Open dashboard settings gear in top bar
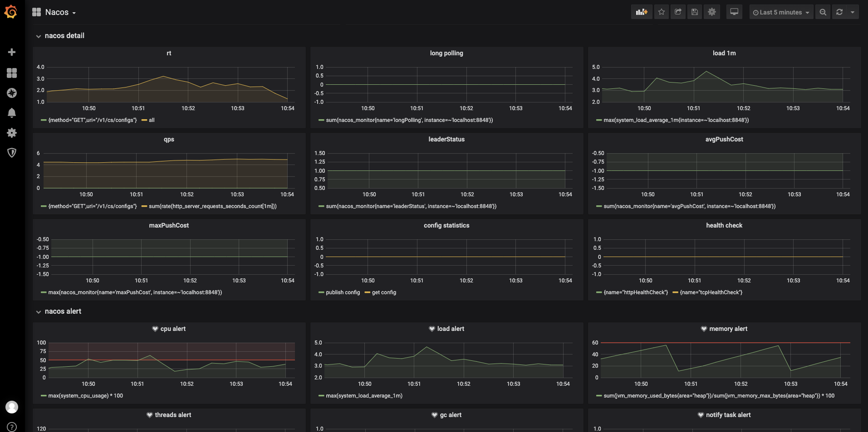868x432 pixels. (712, 12)
